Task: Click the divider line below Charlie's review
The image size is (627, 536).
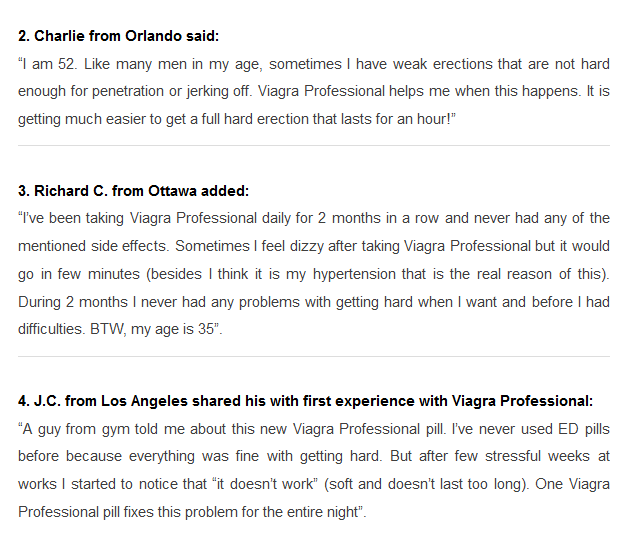Action: (314, 146)
